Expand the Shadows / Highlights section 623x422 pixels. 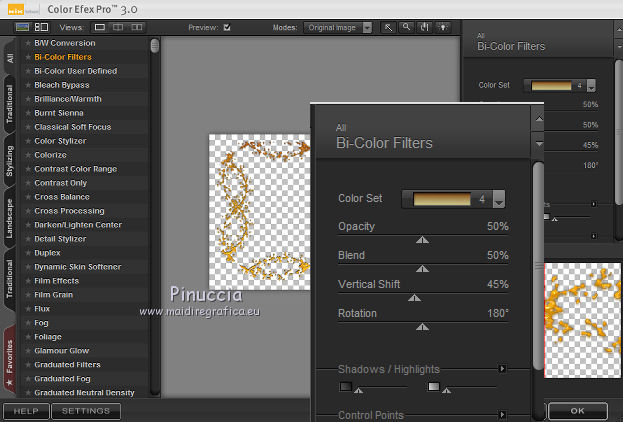[502, 369]
